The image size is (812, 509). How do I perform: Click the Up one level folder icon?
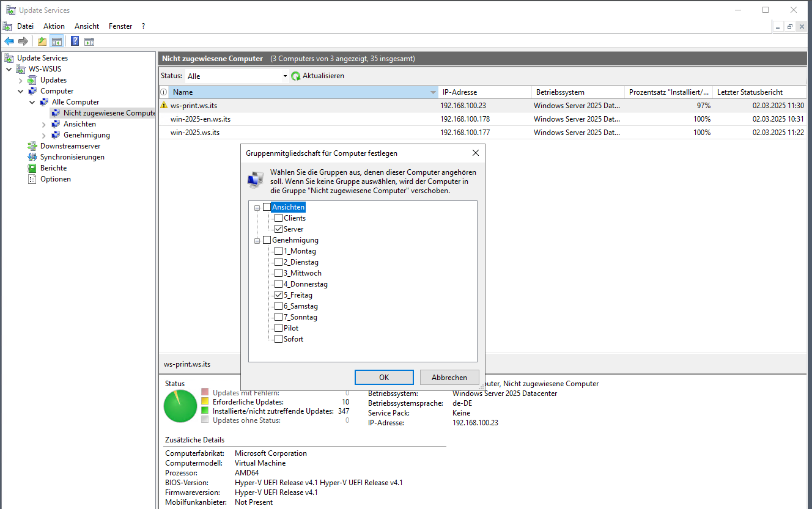pos(42,42)
